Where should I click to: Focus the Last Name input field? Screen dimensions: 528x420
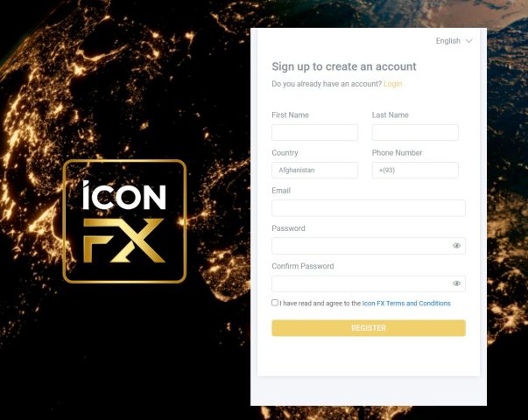coord(415,133)
